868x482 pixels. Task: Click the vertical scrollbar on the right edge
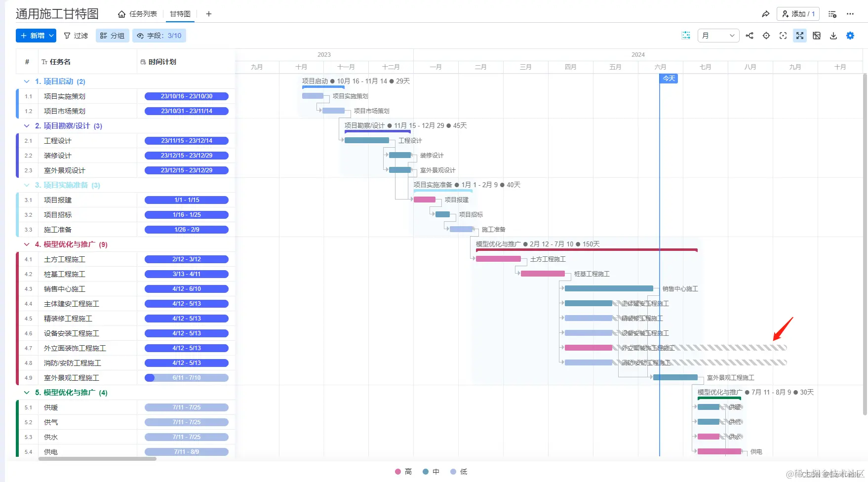pyautogui.click(x=865, y=244)
